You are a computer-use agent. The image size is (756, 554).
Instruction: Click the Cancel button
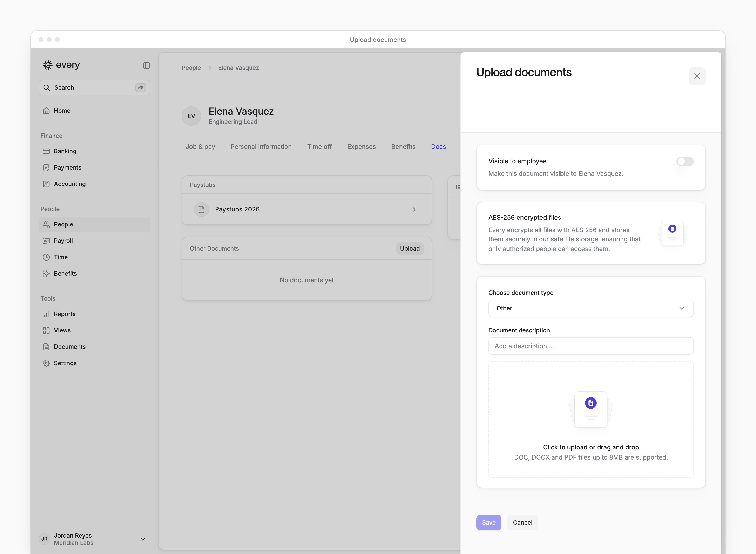tap(522, 522)
